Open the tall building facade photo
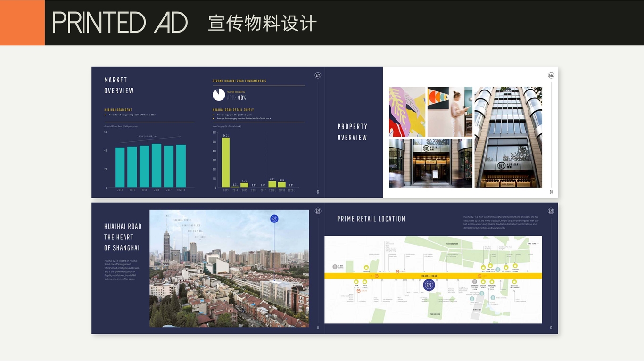The width and height of the screenshot is (644, 361). coord(508,137)
